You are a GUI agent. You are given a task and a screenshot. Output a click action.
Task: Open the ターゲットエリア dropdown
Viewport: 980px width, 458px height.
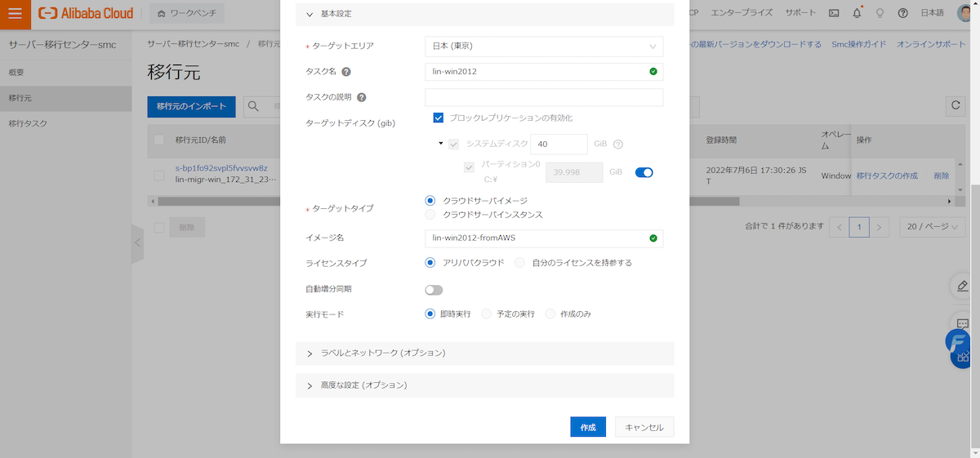click(544, 47)
